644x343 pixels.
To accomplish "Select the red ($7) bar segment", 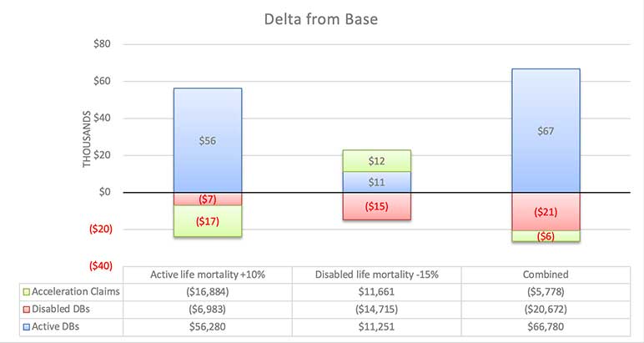I will coord(208,199).
